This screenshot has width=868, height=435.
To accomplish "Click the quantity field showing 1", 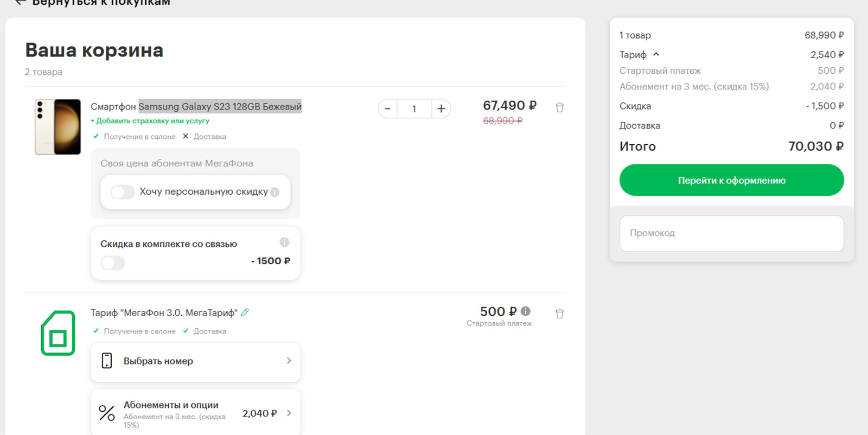I will coord(414,109).
